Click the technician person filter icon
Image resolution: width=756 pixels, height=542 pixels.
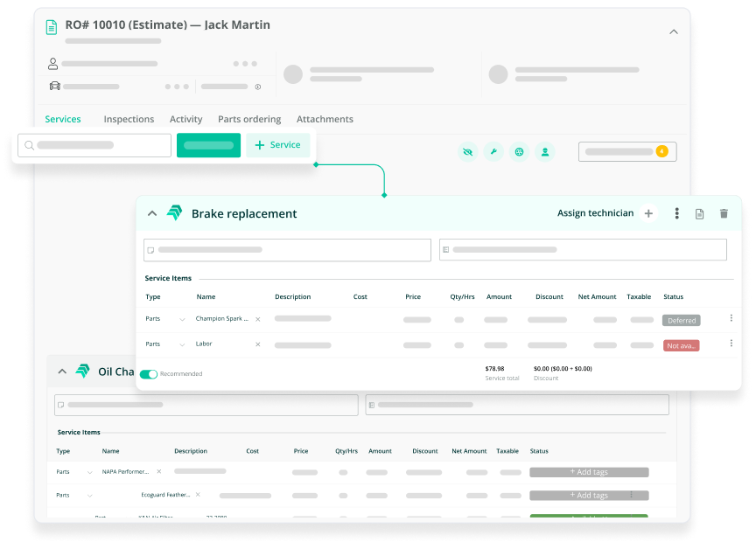point(545,152)
